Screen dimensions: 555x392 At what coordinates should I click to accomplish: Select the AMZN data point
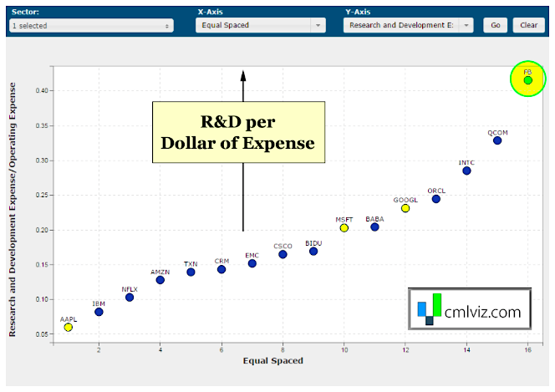tap(160, 280)
